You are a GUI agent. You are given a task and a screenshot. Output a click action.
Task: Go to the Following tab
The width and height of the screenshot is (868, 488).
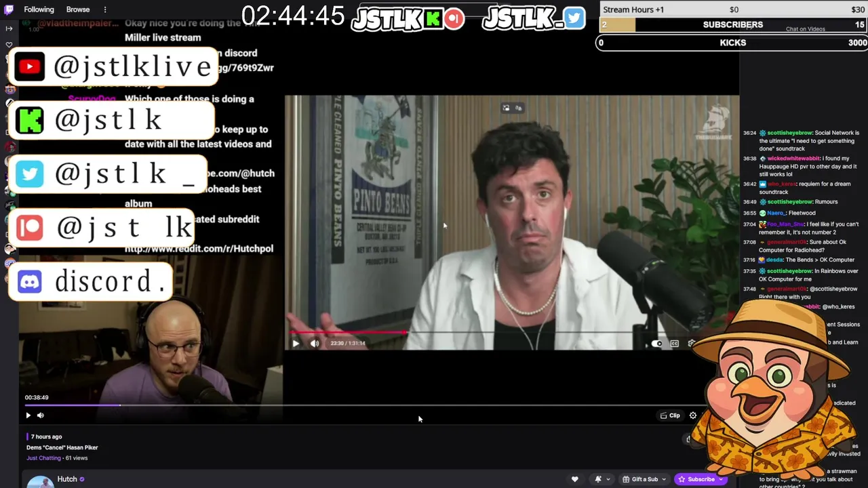coord(39,9)
